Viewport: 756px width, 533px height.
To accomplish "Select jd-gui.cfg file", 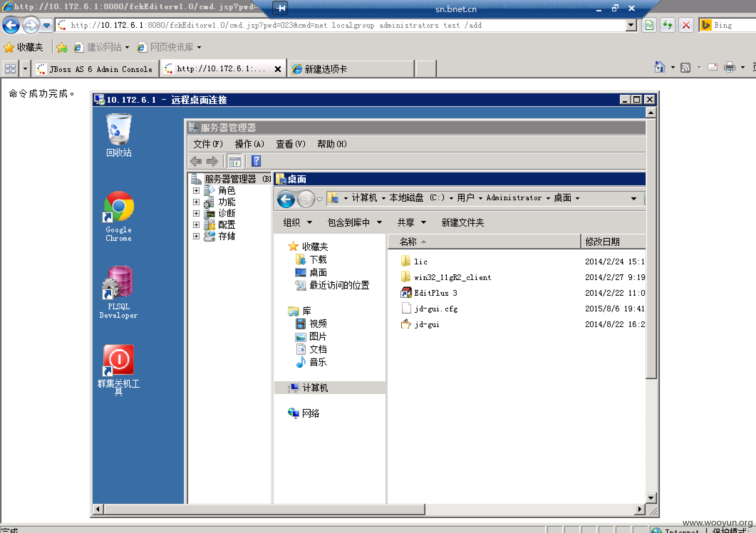I will [429, 309].
